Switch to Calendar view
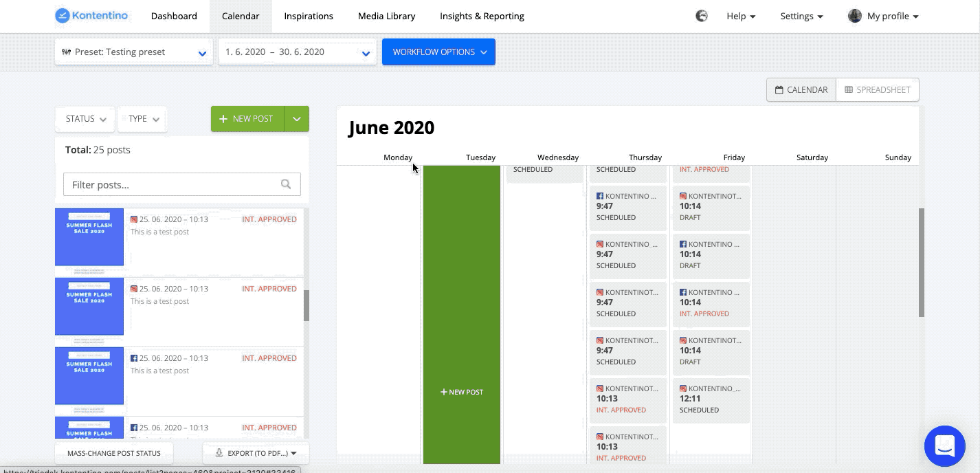 (801, 89)
